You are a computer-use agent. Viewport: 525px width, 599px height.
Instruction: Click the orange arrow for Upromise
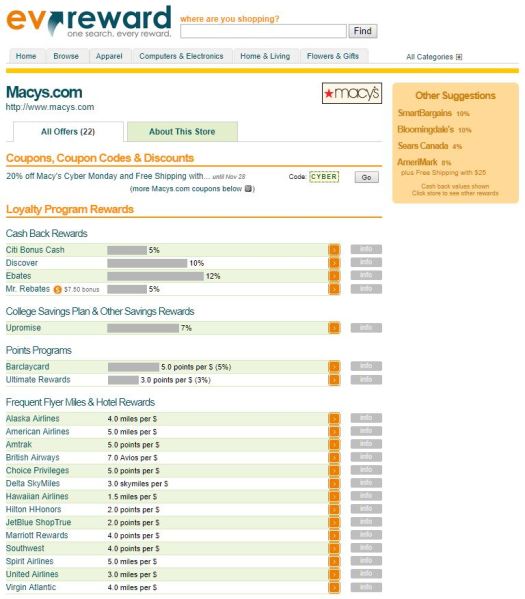click(x=334, y=328)
